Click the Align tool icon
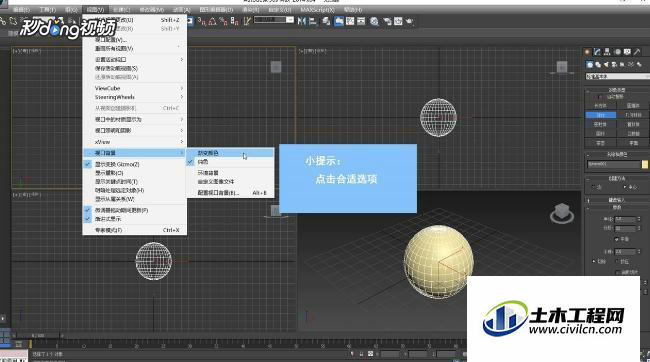The image size is (650, 362). point(313,21)
